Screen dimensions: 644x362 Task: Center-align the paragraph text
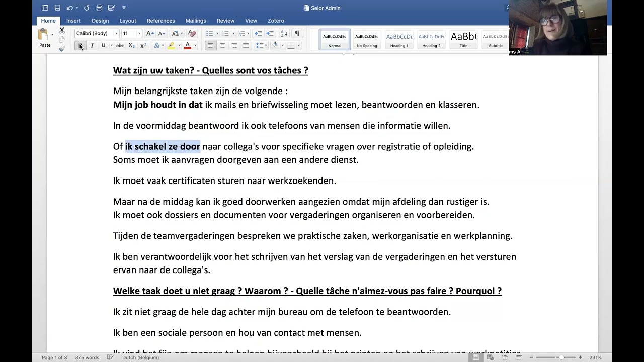pyautogui.click(x=222, y=45)
